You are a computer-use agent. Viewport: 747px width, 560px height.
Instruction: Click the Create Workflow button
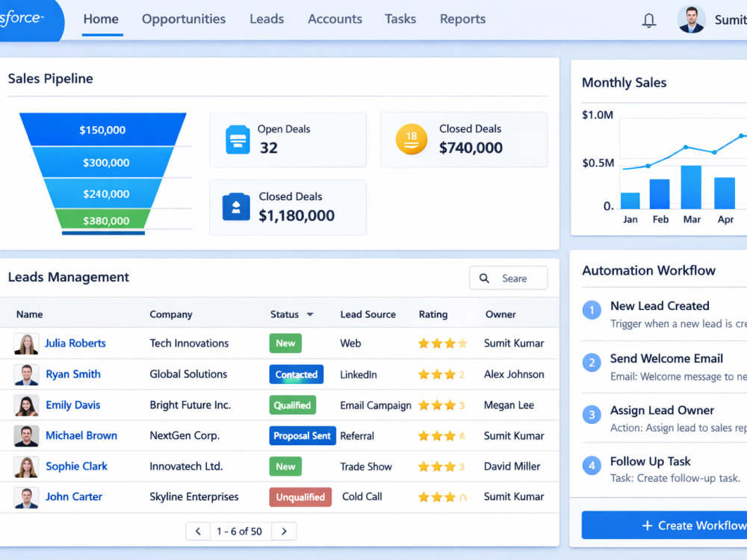[665, 525]
